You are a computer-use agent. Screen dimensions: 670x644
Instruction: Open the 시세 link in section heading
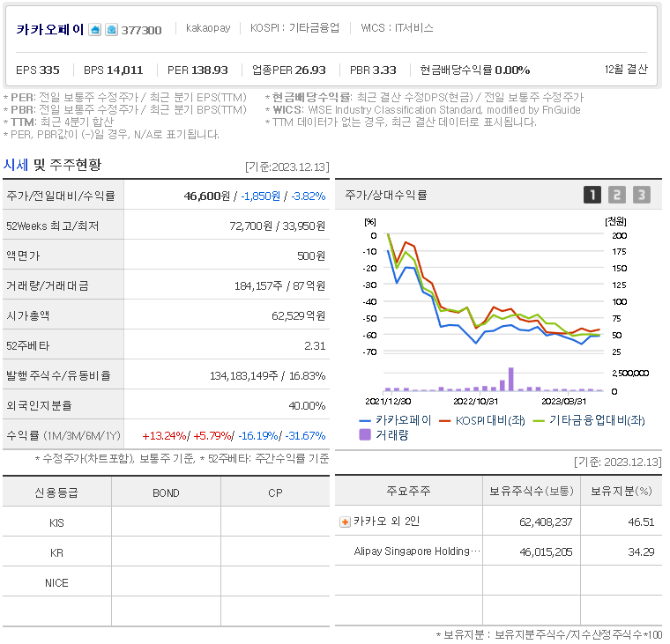point(15,165)
